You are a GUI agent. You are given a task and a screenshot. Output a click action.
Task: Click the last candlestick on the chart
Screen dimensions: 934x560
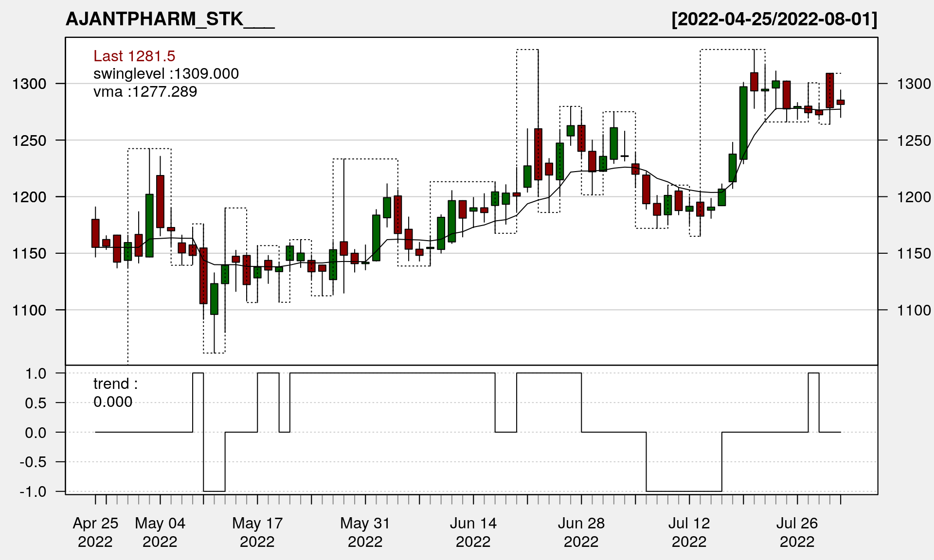841,102
